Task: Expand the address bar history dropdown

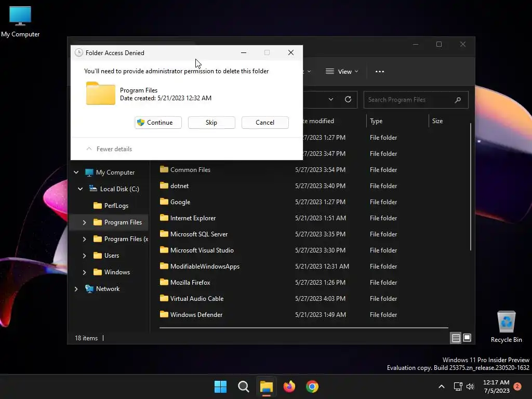Action: pyautogui.click(x=331, y=99)
